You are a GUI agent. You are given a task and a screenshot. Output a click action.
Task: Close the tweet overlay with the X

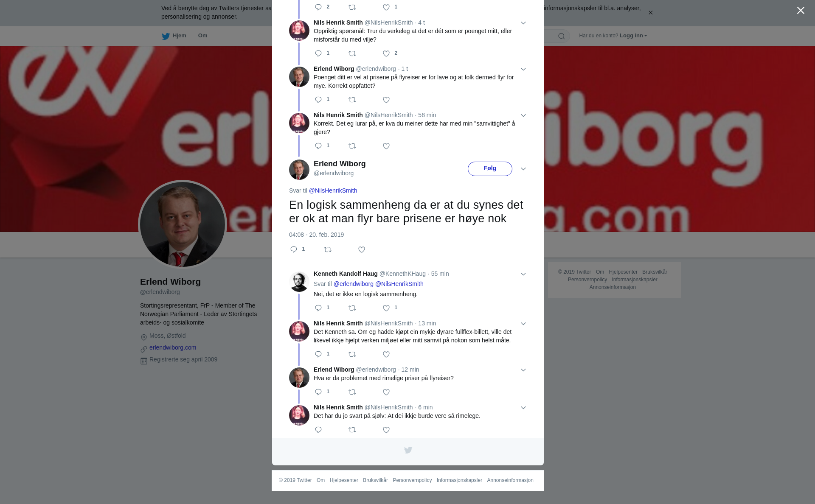tap(801, 11)
